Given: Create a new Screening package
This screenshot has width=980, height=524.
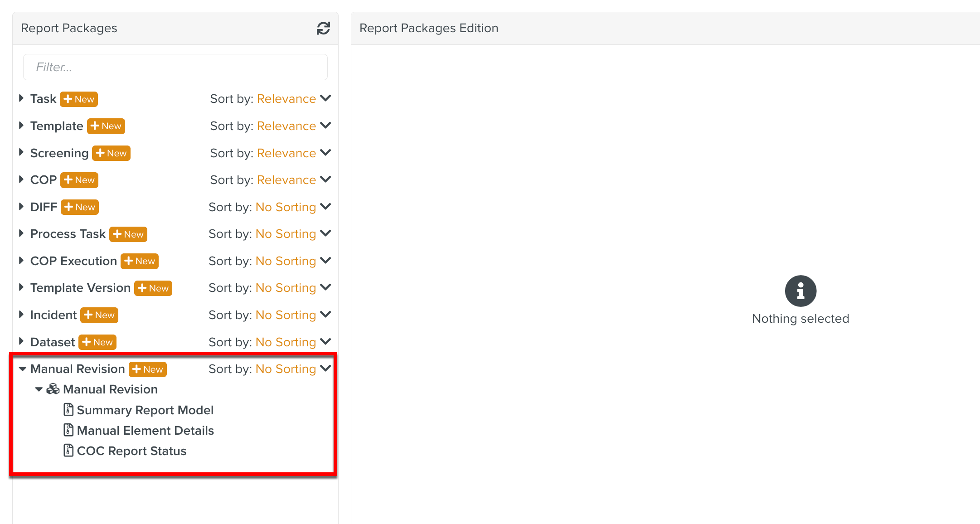Looking at the screenshot, I should click(x=111, y=153).
